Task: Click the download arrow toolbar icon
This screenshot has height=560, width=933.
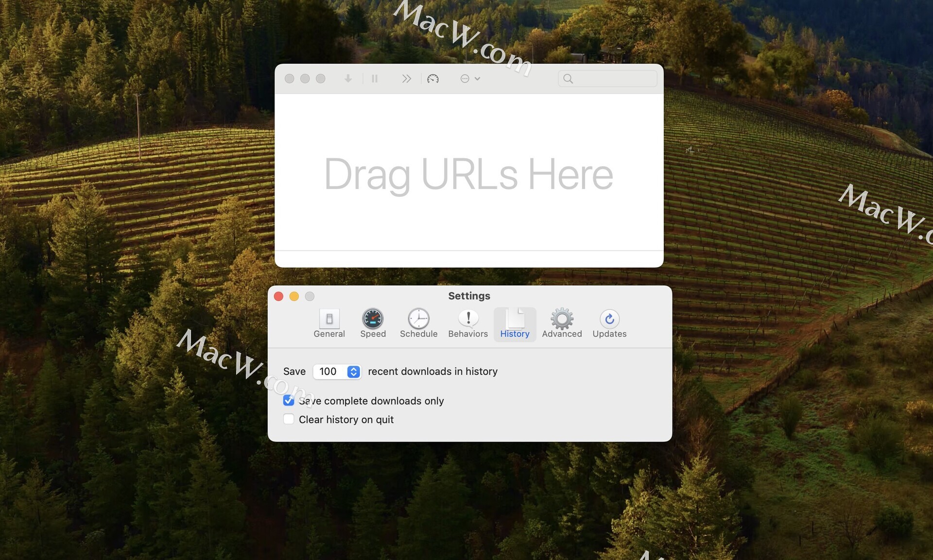Action: 348,79
